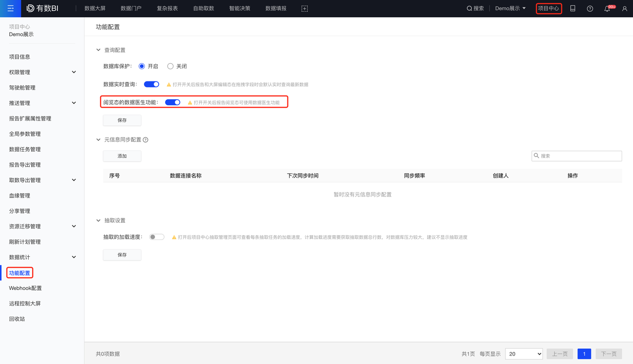Save the 查询配置 settings
The width and height of the screenshot is (633, 364).
point(122,120)
